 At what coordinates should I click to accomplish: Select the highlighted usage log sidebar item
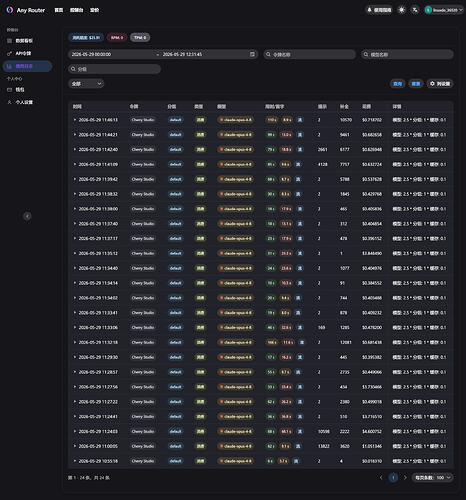pos(27,66)
